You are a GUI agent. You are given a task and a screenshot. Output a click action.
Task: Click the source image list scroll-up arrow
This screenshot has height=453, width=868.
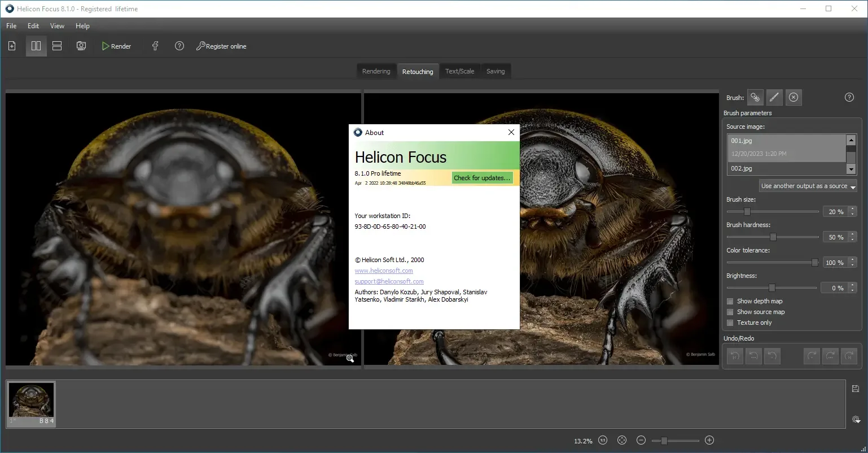click(851, 140)
